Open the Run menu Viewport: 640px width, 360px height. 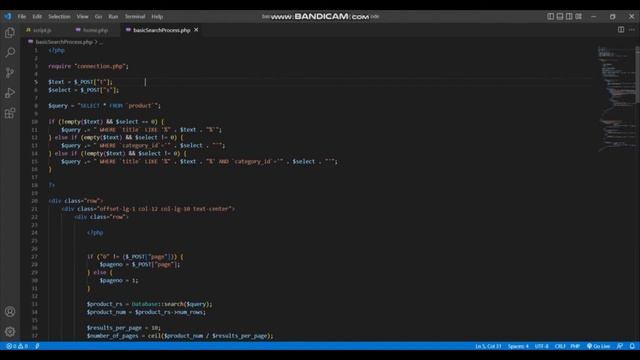(113, 17)
